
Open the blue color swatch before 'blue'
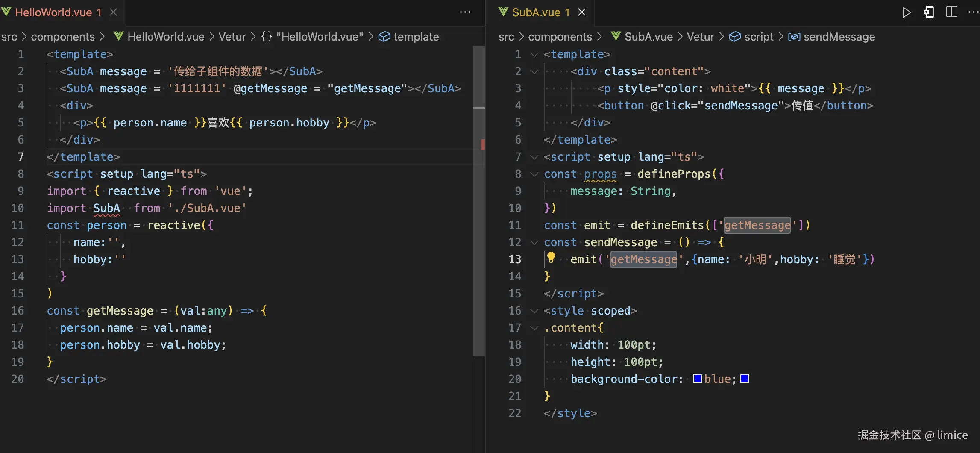click(697, 379)
